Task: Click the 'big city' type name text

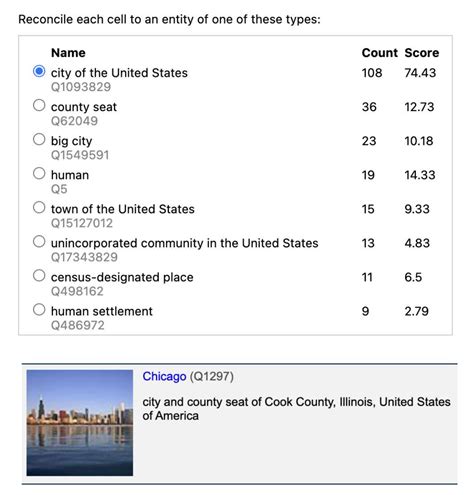Action: tap(71, 141)
